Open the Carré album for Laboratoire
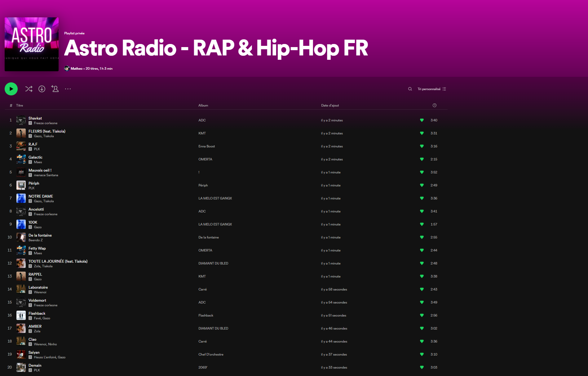This screenshot has height=376, width=588. click(202, 289)
